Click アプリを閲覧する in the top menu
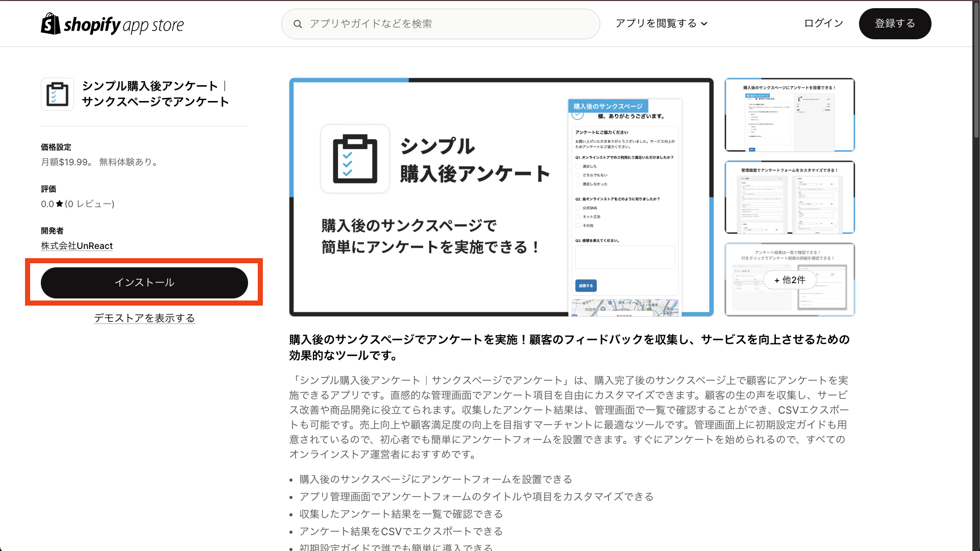This screenshot has width=980, height=551. [657, 23]
